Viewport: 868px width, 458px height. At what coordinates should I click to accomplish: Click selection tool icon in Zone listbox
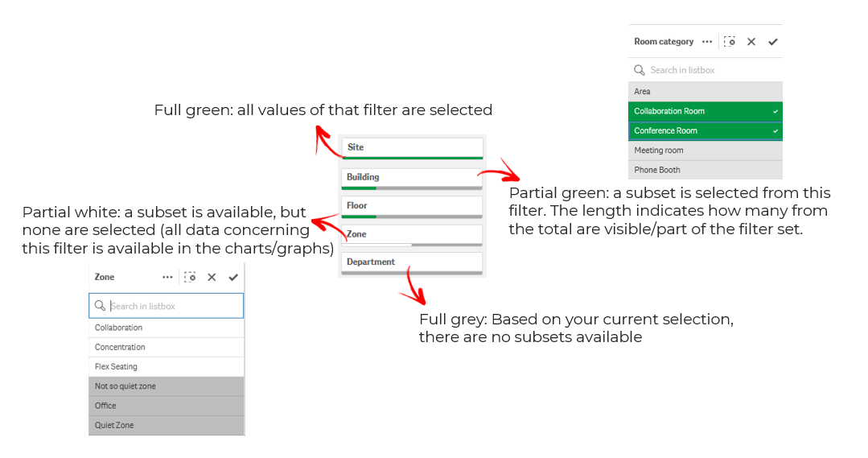pos(190,277)
